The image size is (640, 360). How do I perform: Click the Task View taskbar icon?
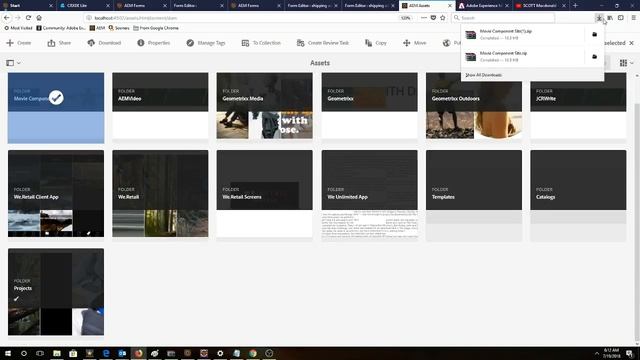click(x=40, y=353)
